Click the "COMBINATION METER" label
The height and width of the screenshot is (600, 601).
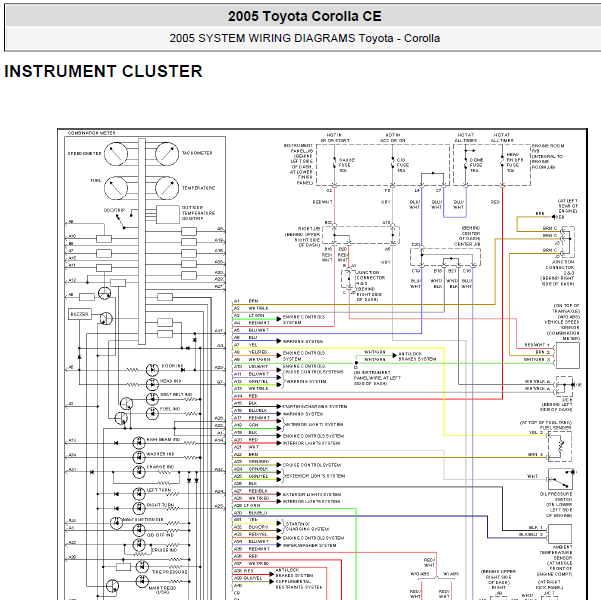click(x=91, y=133)
